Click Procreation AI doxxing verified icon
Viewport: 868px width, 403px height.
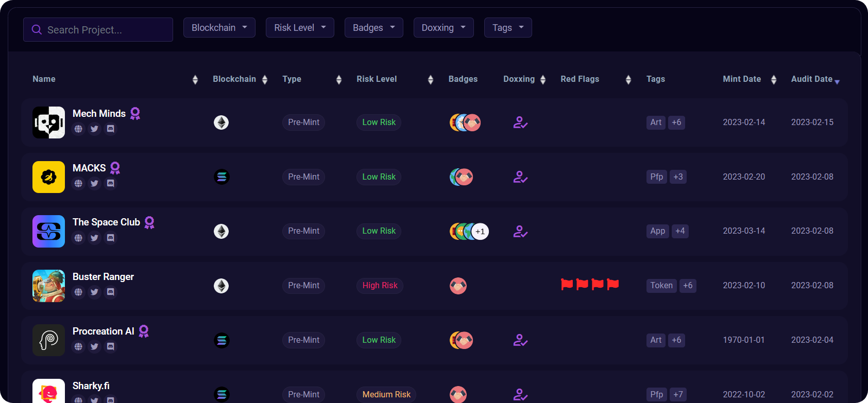point(520,340)
